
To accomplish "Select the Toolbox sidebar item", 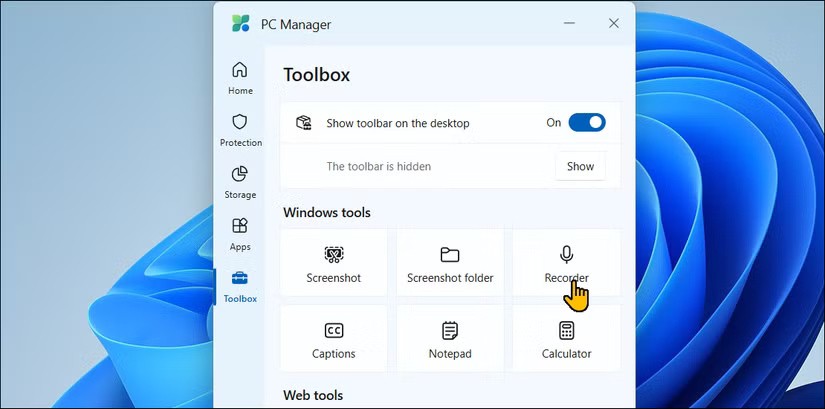I will 240,286.
